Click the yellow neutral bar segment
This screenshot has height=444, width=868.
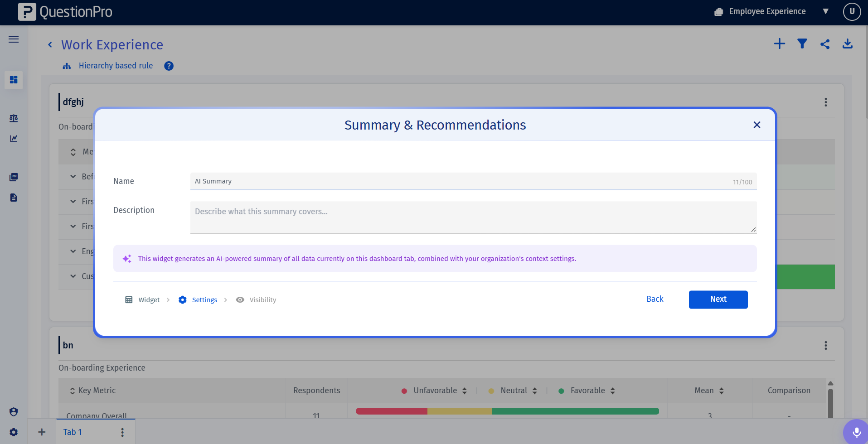460,411
